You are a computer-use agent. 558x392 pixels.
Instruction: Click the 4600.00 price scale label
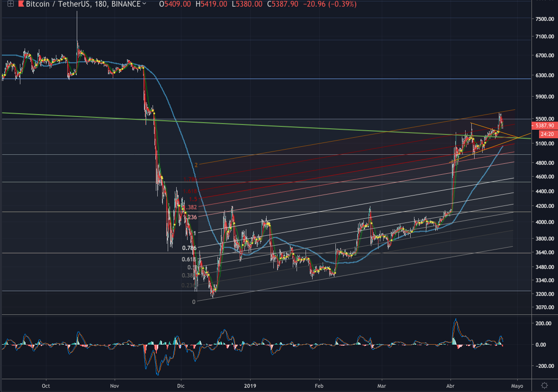[x=544, y=177]
